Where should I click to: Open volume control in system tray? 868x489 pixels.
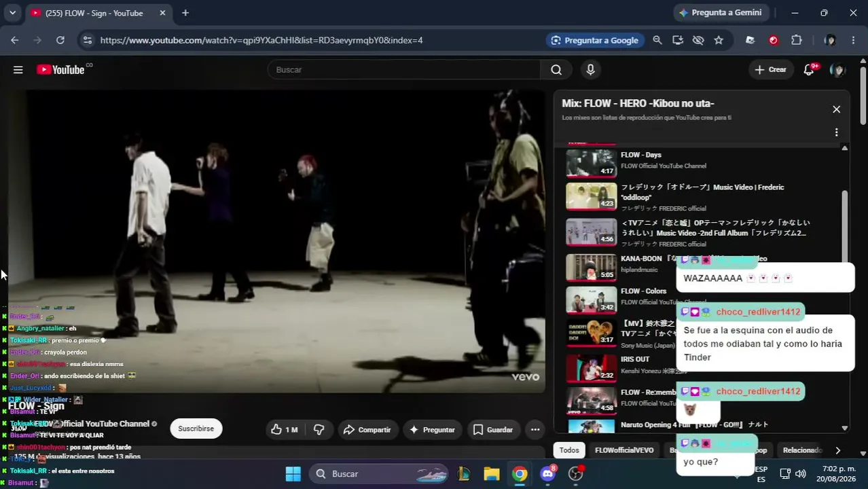[801, 474]
